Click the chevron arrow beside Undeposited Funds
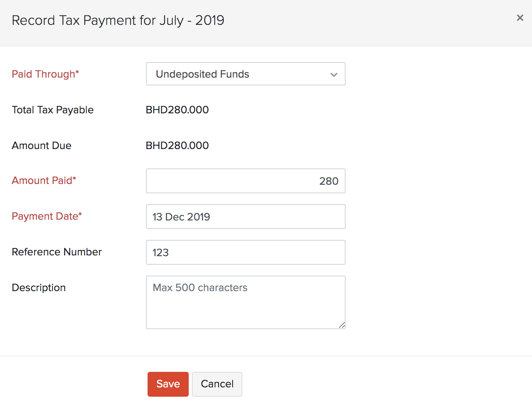 pos(334,75)
